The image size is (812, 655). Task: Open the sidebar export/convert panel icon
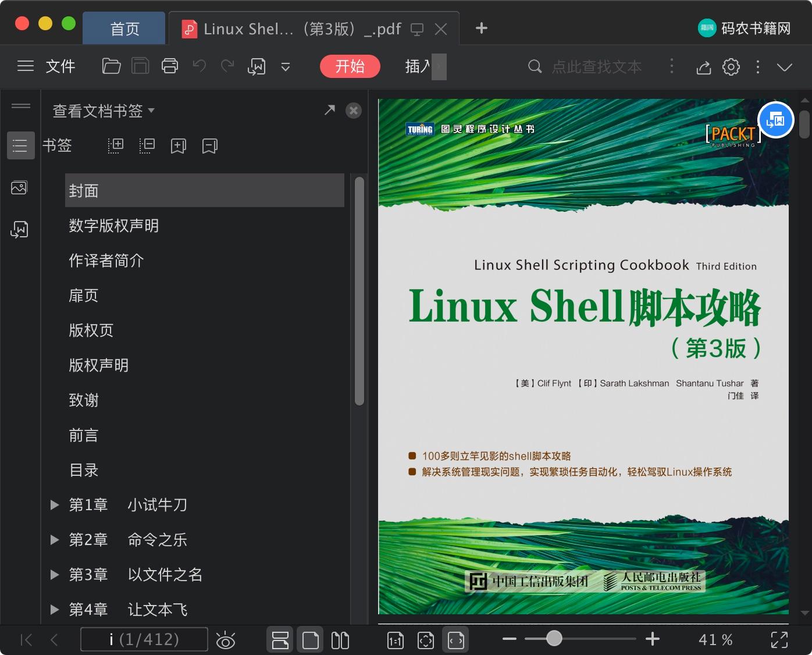click(19, 229)
